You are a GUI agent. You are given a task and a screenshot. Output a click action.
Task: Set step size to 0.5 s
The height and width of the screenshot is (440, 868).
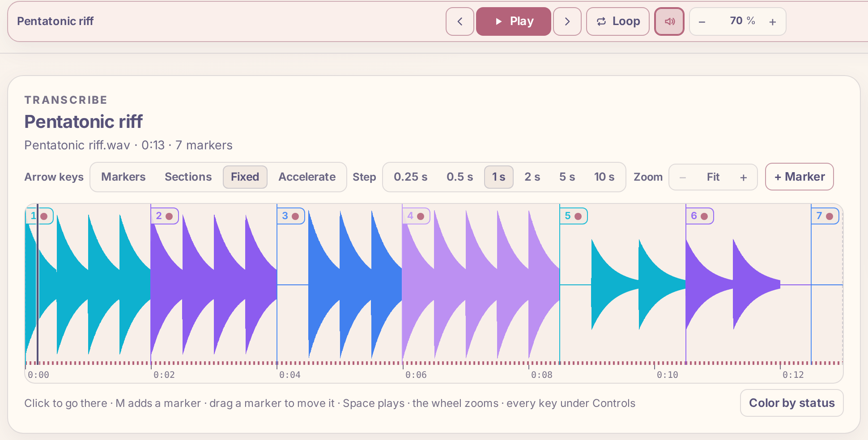point(460,177)
